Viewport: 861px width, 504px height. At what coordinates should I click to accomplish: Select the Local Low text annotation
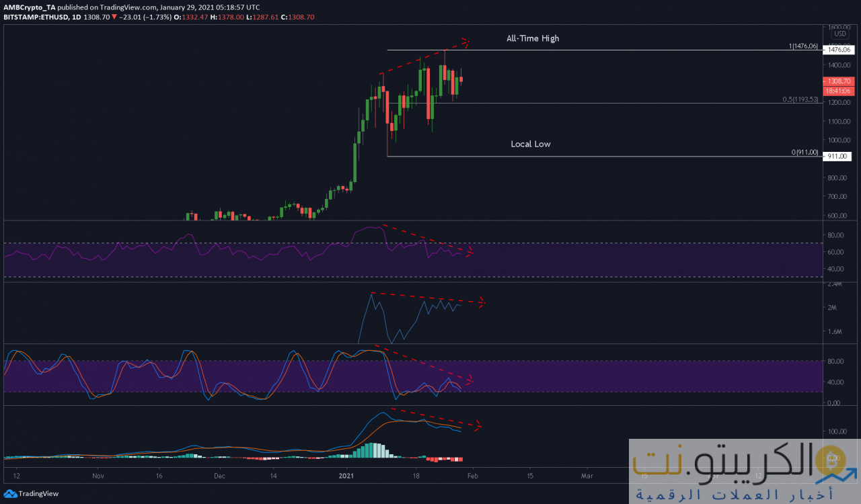[x=530, y=144]
